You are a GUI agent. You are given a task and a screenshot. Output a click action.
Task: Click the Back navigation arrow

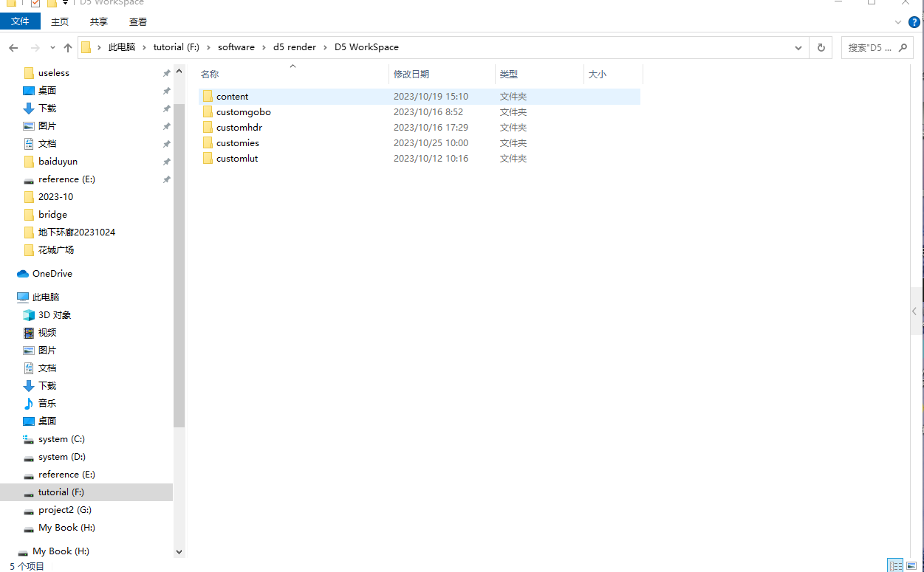13,47
